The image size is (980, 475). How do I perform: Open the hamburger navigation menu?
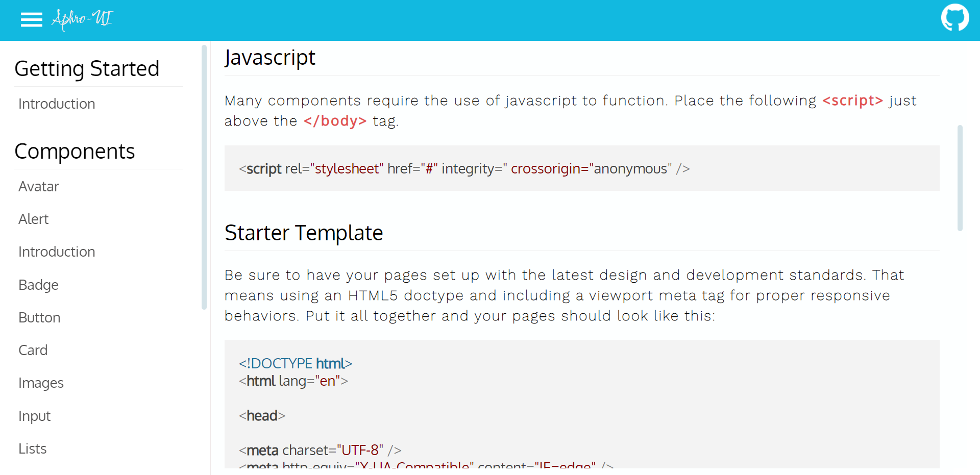pos(31,19)
